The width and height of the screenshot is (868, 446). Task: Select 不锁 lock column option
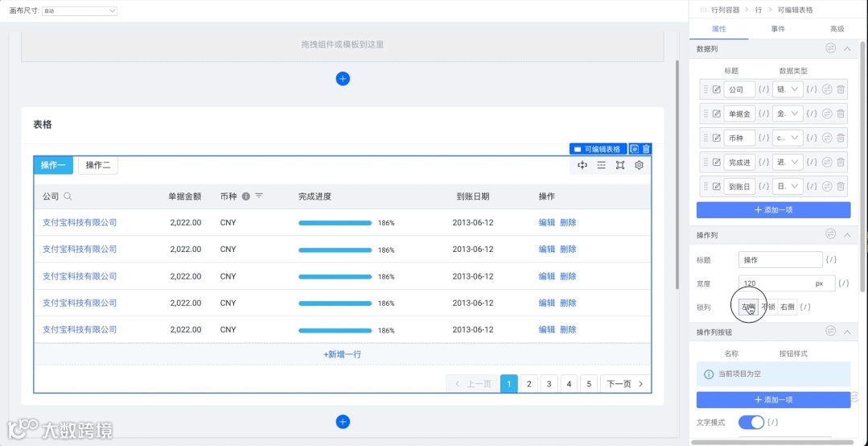tap(767, 307)
